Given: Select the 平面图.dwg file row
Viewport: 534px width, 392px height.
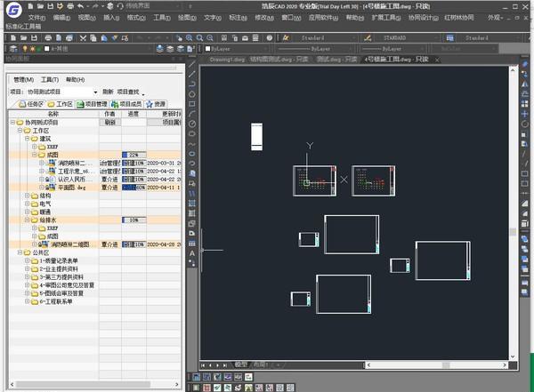Looking at the screenshot, I should point(95,188).
